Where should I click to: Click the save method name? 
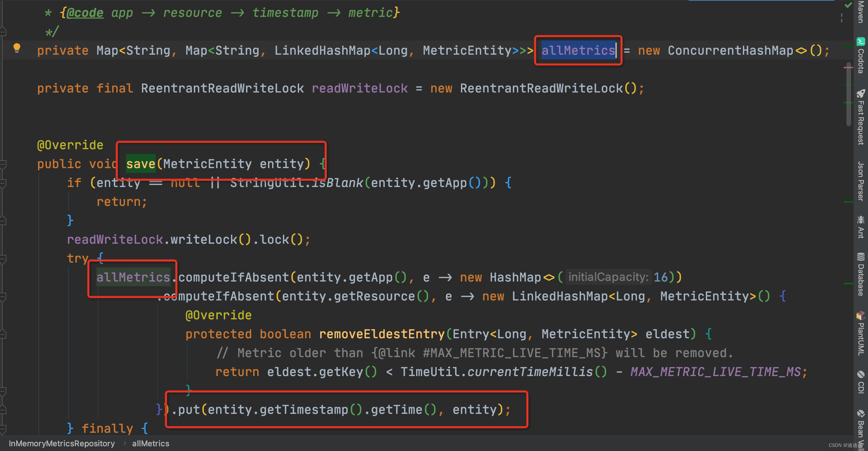click(141, 164)
